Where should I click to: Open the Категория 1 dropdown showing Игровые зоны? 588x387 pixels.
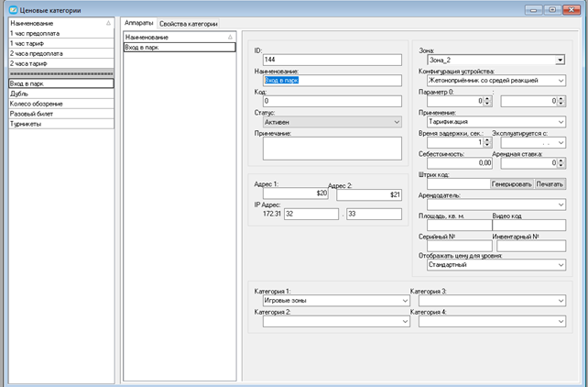336,301
